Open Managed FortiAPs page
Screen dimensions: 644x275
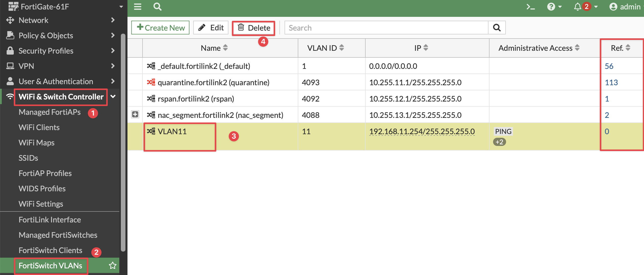(x=49, y=112)
